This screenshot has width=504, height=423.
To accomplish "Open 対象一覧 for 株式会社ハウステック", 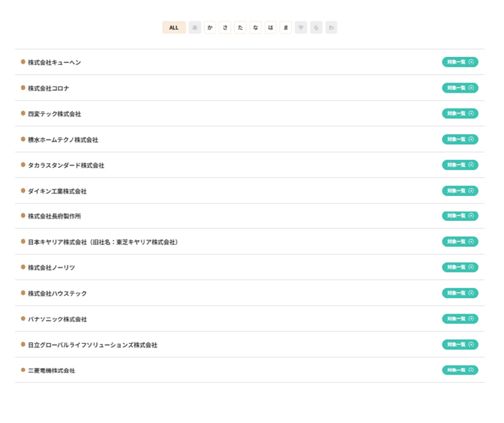I will pyautogui.click(x=460, y=293).
